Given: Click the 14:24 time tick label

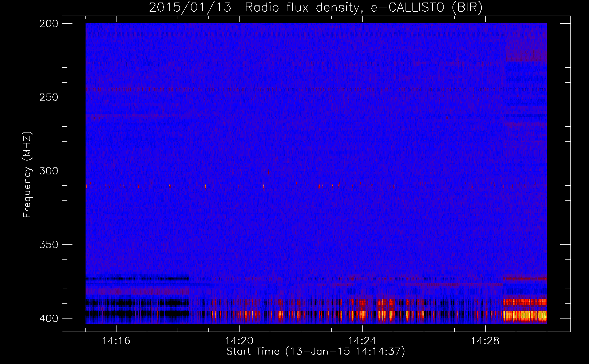Looking at the screenshot, I should [x=362, y=341].
